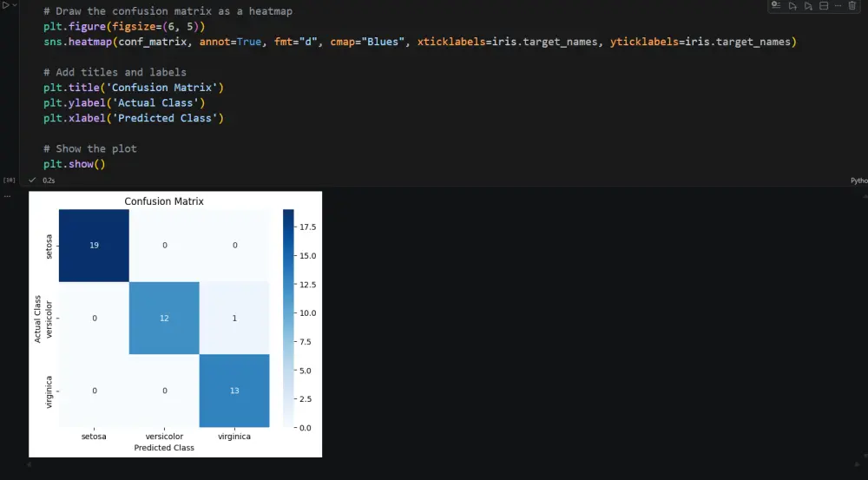
Task: Click cmap="Blues" argument in code
Action: 367,42
